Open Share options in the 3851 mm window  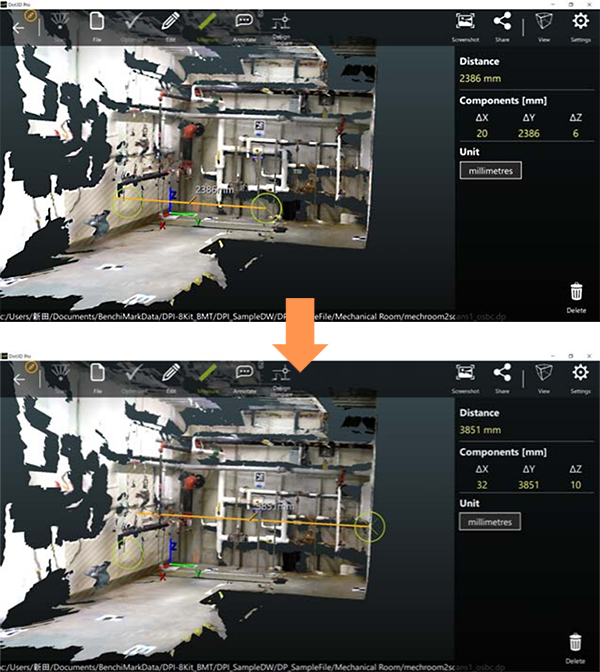click(502, 378)
